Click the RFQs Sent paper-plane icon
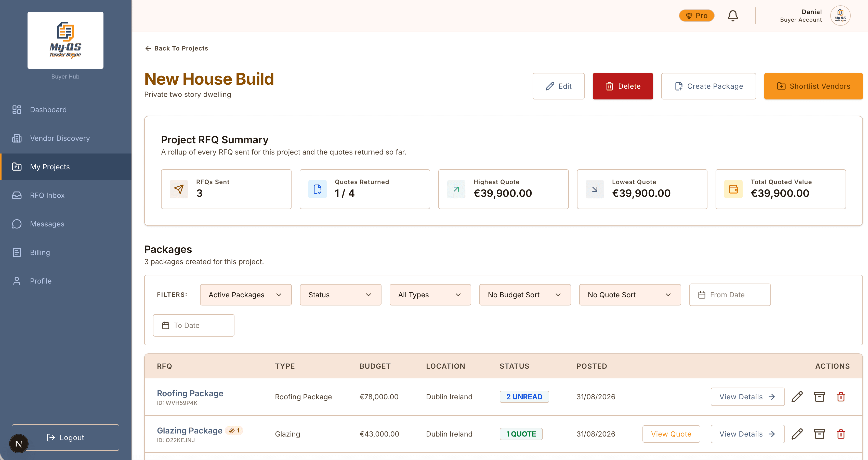 click(179, 189)
